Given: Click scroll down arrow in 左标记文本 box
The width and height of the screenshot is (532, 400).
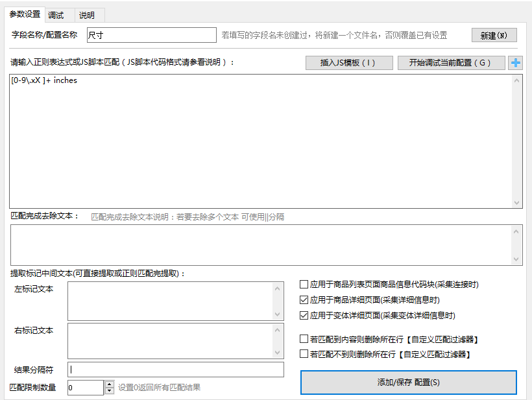Looking at the screenshot, I should (277, 314).
